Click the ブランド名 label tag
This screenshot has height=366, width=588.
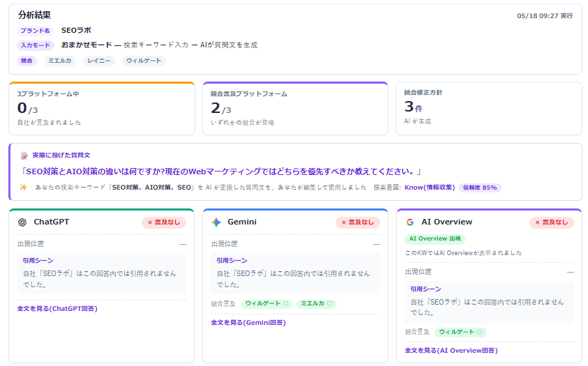tap(36, 31)
